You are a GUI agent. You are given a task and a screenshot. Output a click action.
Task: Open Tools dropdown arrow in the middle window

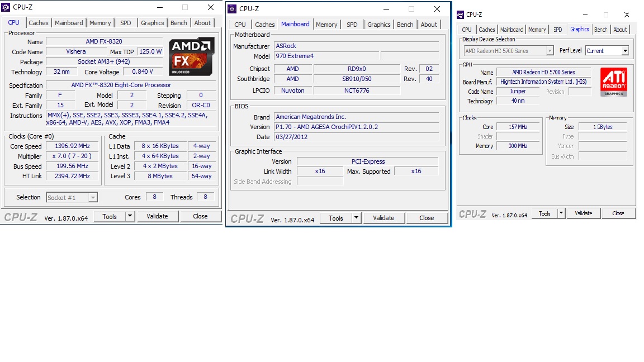point(356,218)
